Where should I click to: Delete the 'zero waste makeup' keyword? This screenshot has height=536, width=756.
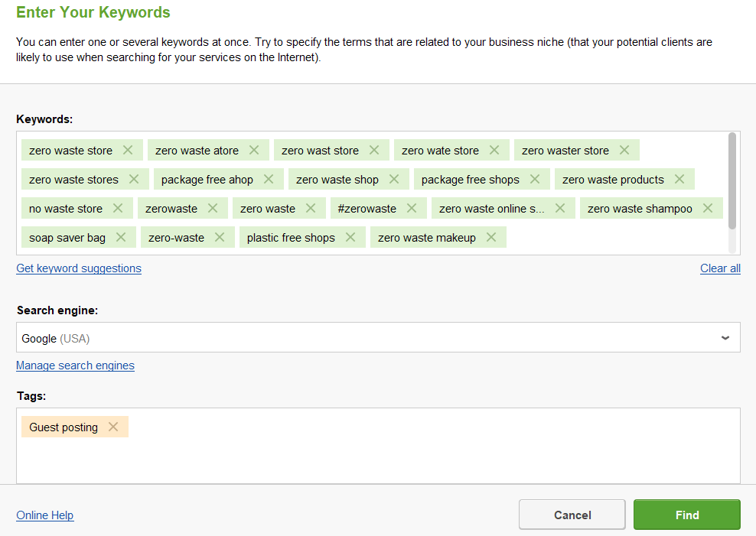(x=491, y=236)
